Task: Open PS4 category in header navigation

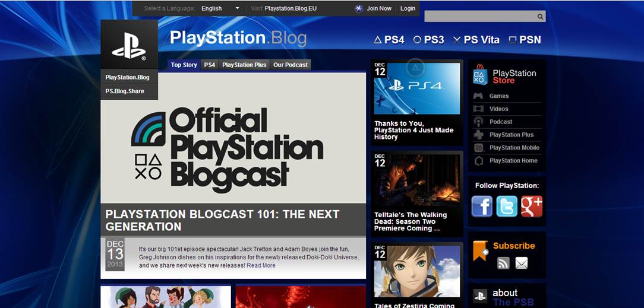Action: pos(389,40)
